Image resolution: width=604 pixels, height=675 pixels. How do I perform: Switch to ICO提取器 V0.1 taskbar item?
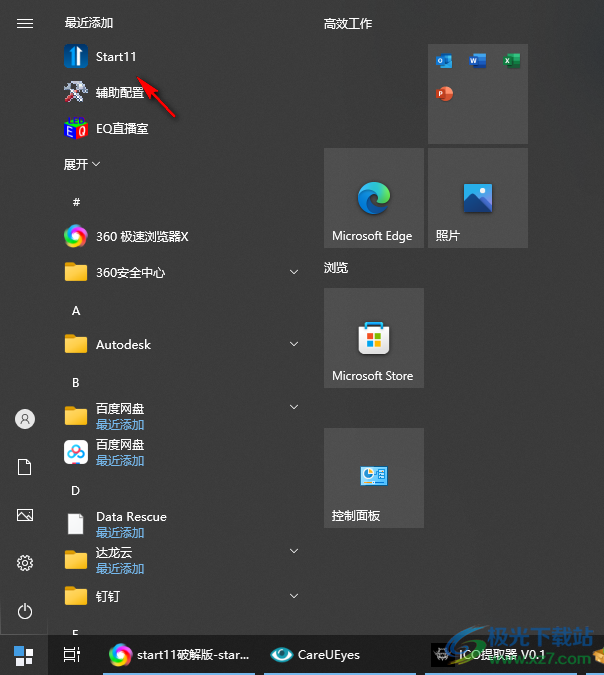[502, 655]
